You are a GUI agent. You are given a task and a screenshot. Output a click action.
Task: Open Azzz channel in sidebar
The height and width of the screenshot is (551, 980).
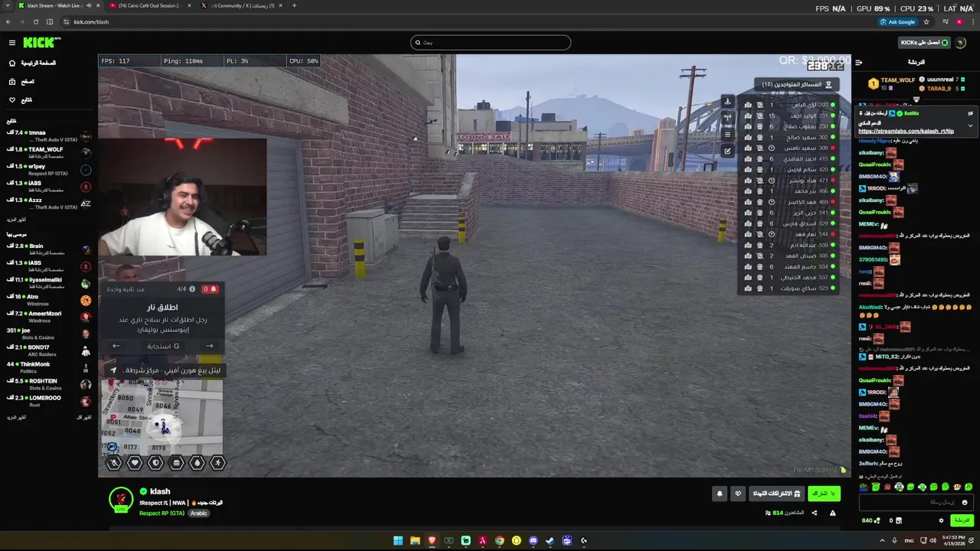(48, 204)
